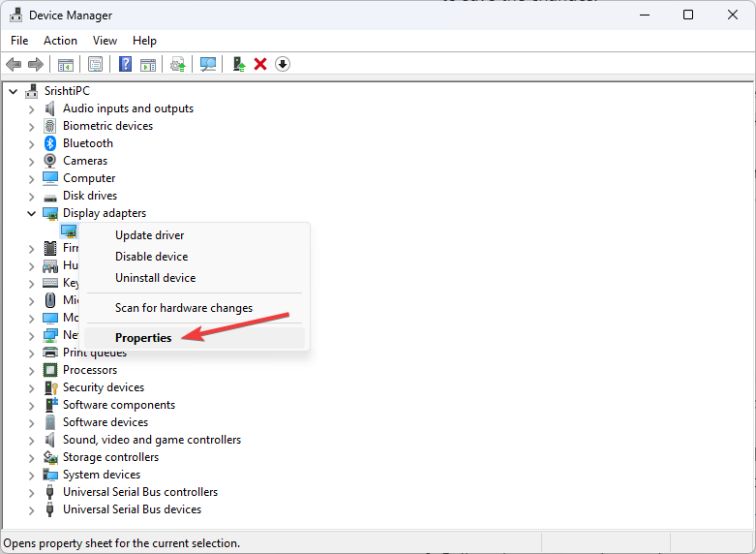756x554 pixels.
Task: Select Scan for hardware changes entry
Action: [x=195, y=308]
